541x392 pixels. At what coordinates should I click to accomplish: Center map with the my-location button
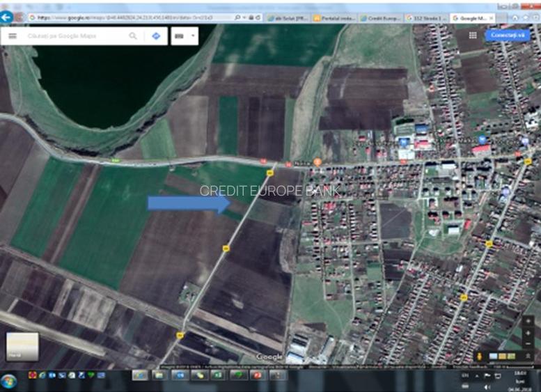click(x=528, y=321)
